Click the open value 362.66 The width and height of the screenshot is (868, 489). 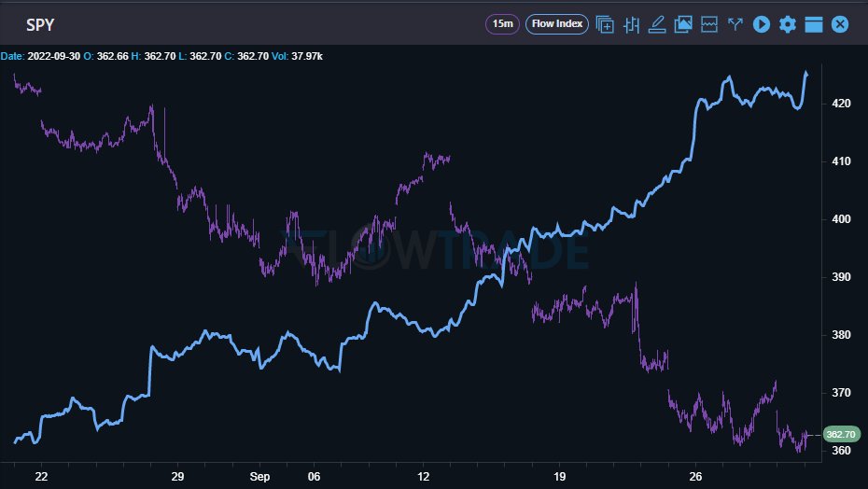[112, 57]
